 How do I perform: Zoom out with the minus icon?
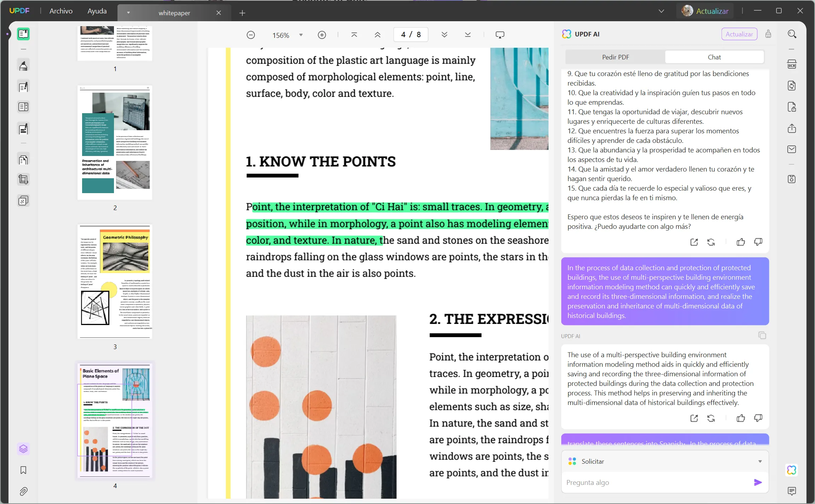tap(251, 35)
